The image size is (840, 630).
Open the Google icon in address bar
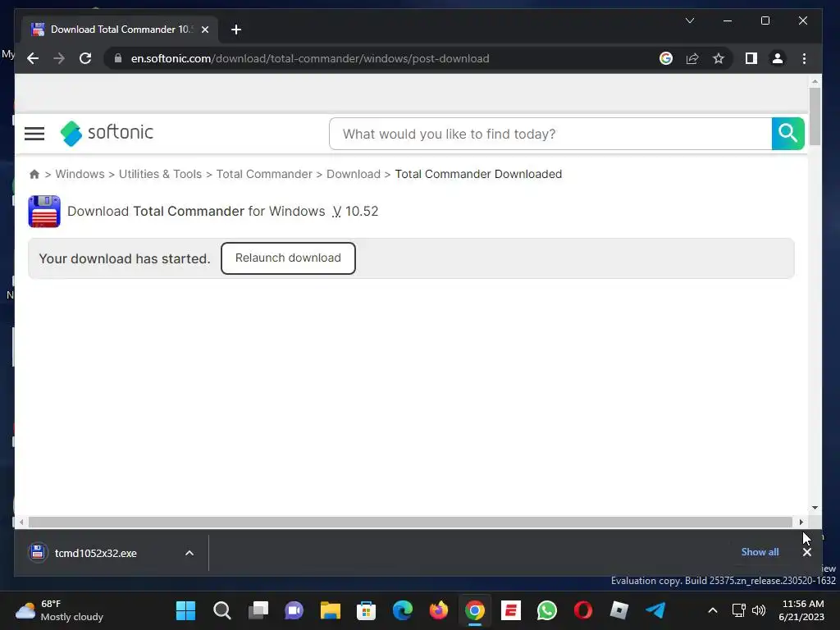[666, 58]
